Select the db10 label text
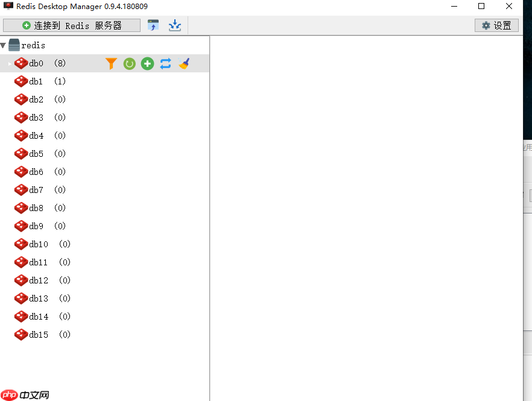532x401 pixels. pos(39,244)
